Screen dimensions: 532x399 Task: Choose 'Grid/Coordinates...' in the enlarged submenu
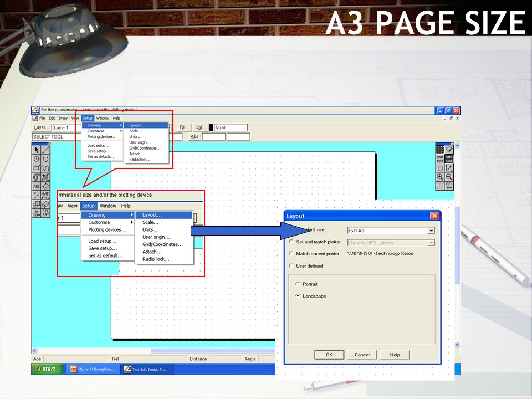click(162, 244)
